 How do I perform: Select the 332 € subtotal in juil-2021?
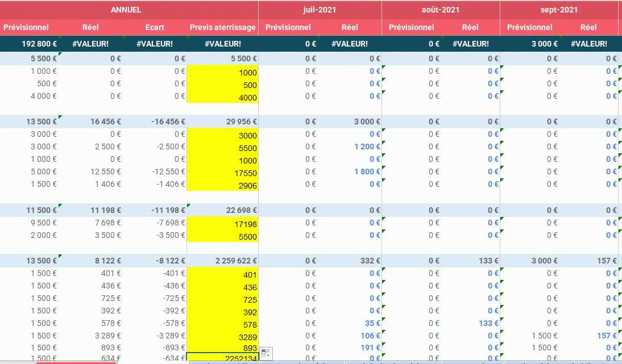(x=350, y=261)
